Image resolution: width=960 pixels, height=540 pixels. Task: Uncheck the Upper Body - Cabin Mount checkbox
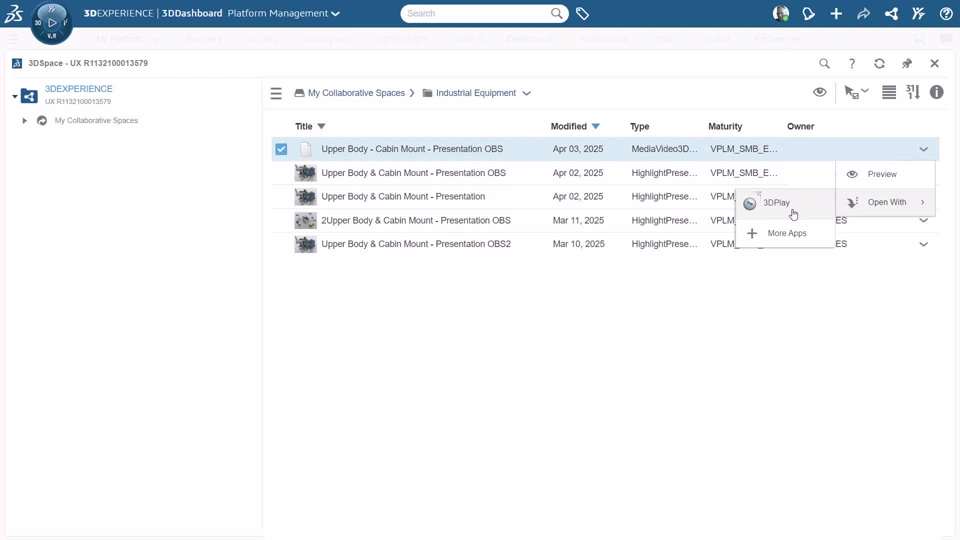pyautogui.click(x=281, y=149)
